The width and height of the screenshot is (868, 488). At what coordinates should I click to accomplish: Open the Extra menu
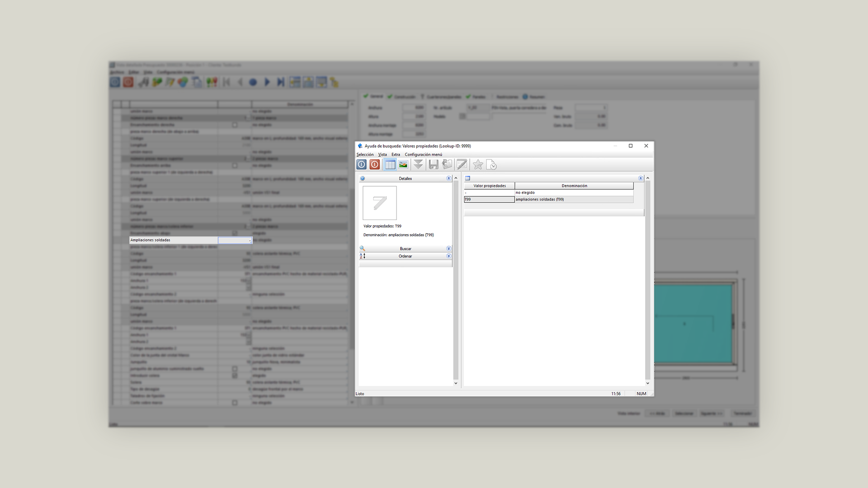[396, 155]
